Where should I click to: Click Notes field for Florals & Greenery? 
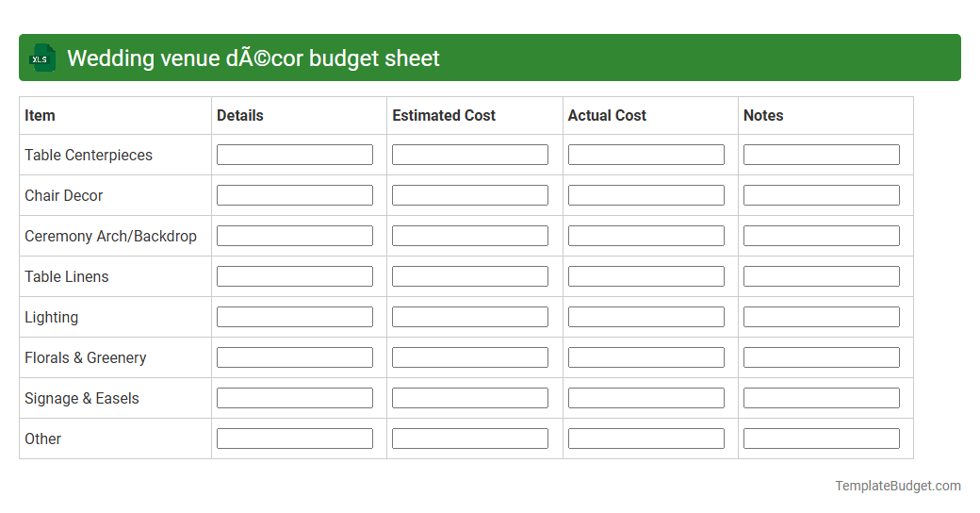point(822,357)
